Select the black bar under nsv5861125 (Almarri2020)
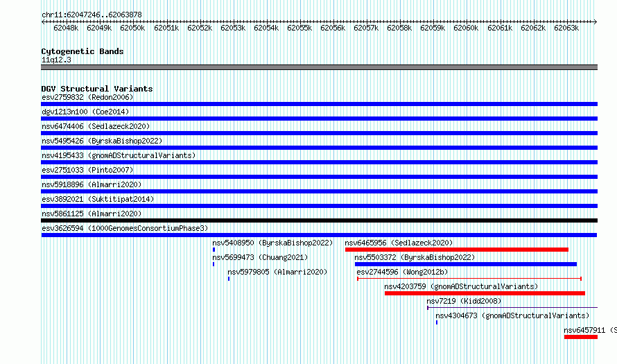 [x=319, y=220]
